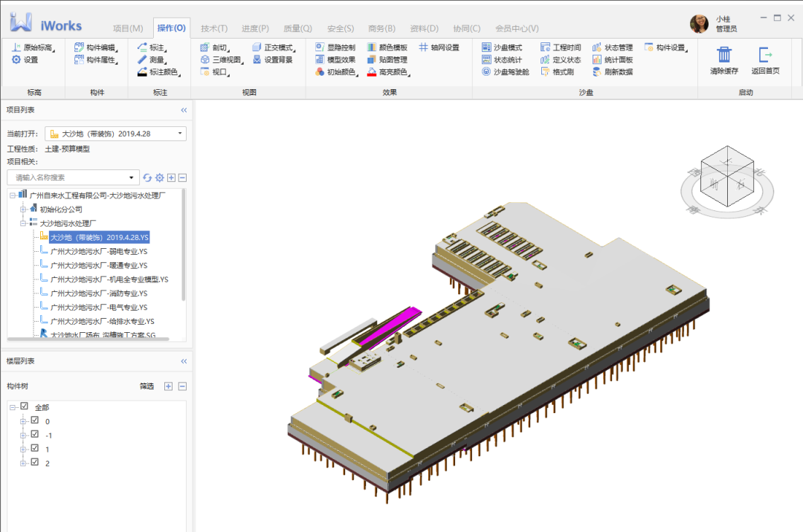Screen dimensions: 803x532
Task: Select the 测量 measure tool
Action: click(x=152, y=60)
